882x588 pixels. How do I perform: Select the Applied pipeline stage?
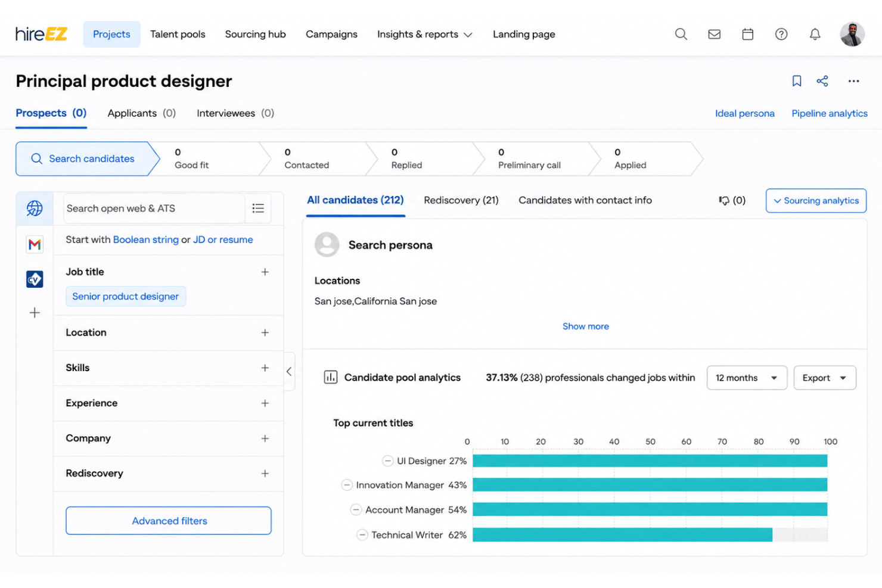647,158
